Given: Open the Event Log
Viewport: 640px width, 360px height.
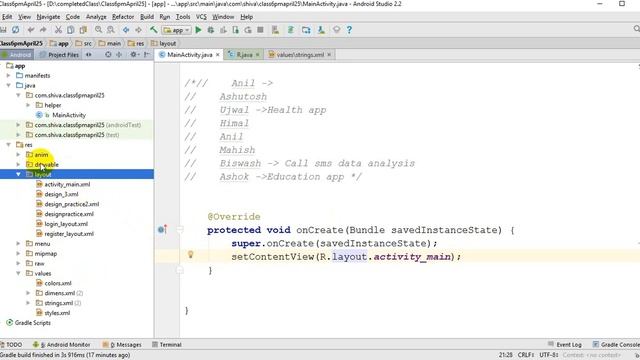Looking at the screenshot, I should pyautogui.click(x=564, y=344).
